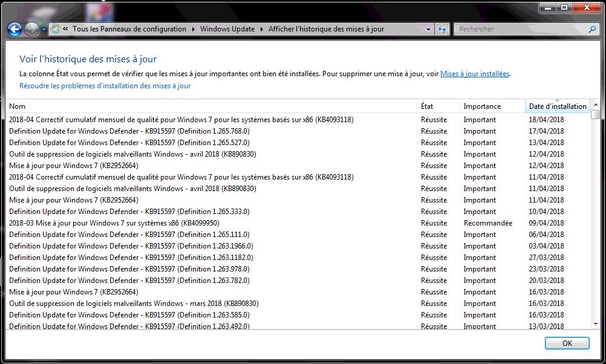Viewport: 606px width, 364px height.
Task: Open 'Mises à jour installées' link
Action: [x=475, y=74]
